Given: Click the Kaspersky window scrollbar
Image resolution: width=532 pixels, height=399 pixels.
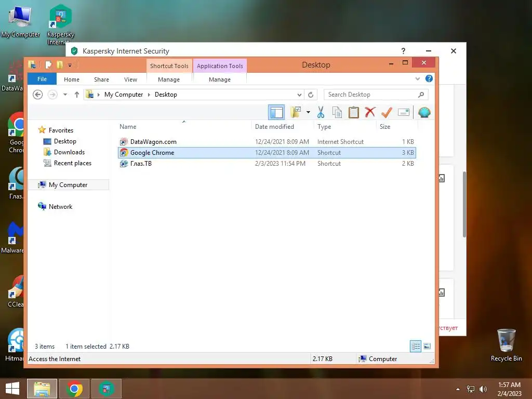Looking at the screenshot, I should click(x=464, y=204).
